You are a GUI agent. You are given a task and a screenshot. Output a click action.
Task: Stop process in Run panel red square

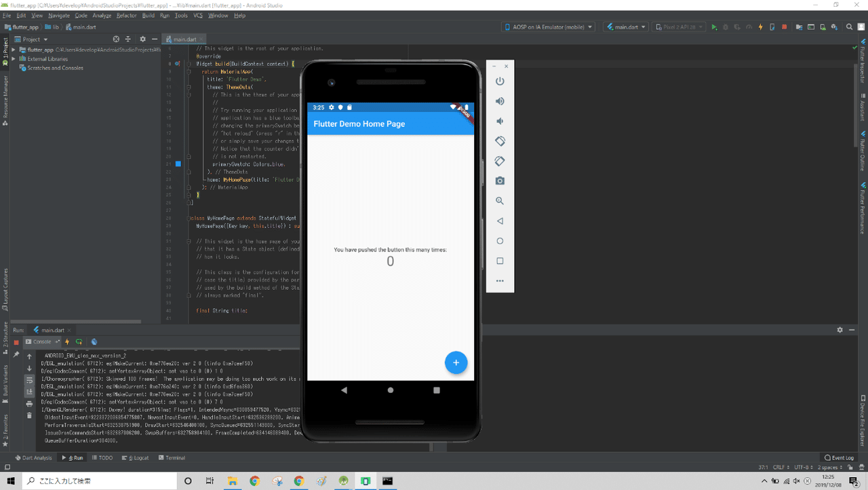(x=16, y=342)
